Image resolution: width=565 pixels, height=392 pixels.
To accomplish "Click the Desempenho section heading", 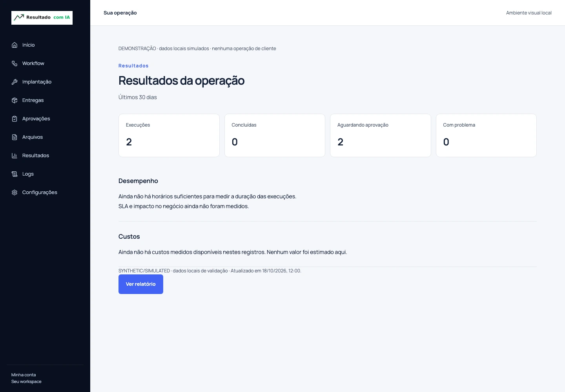I will pyautogui.click(x=138, y=181).
